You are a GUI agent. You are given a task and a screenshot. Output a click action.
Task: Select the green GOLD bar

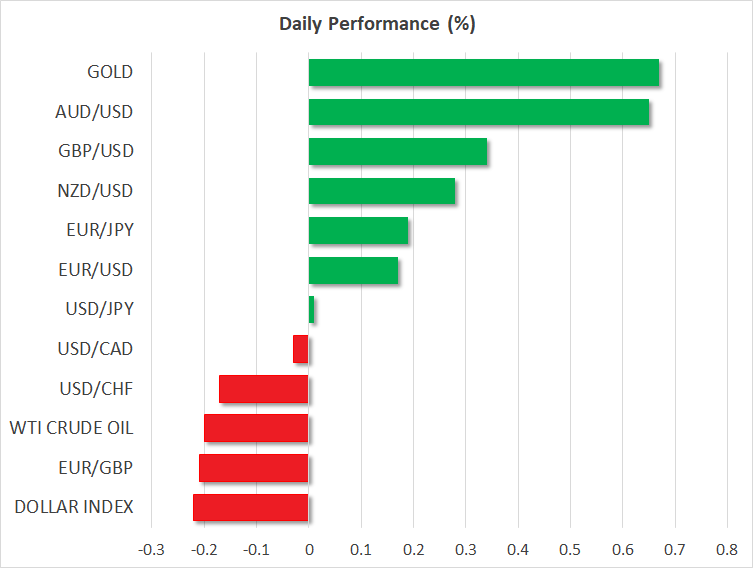point(483,73)
